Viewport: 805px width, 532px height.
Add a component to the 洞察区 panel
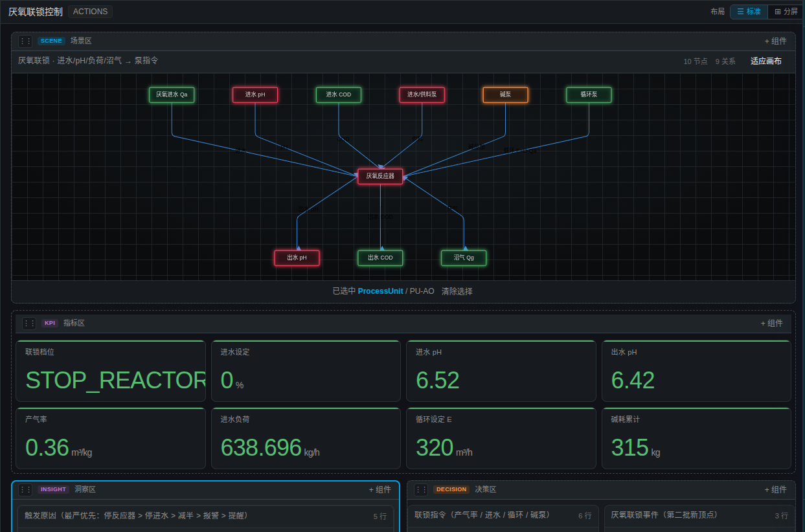click(380, 489)
